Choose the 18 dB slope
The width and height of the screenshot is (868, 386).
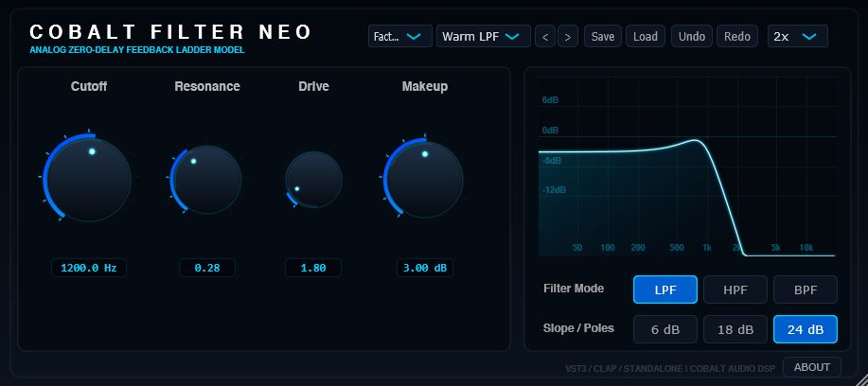(x=735, y=329)
